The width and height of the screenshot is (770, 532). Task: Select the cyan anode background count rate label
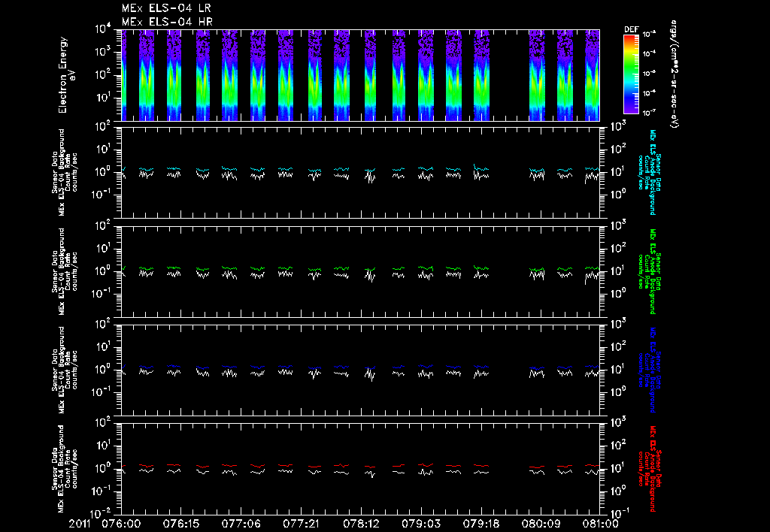pos(649,172)
